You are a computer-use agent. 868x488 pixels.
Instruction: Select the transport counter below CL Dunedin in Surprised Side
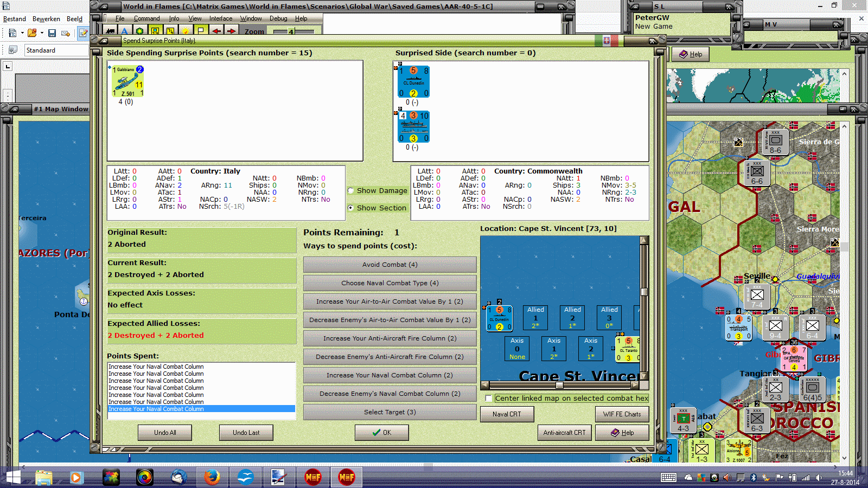[413, 127]
